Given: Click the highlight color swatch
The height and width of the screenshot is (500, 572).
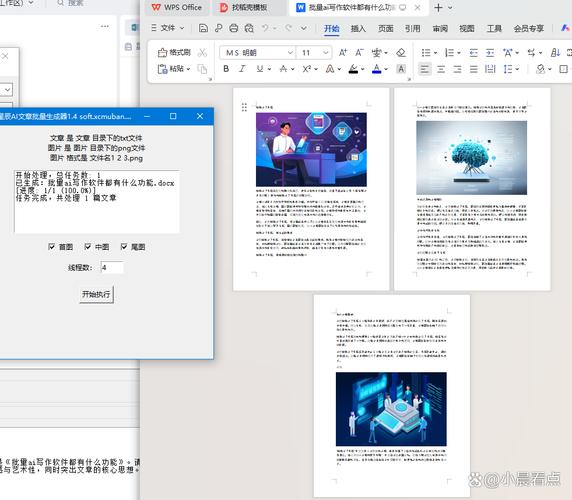Looking at the screenshot, I should click(x=353, y=69).
